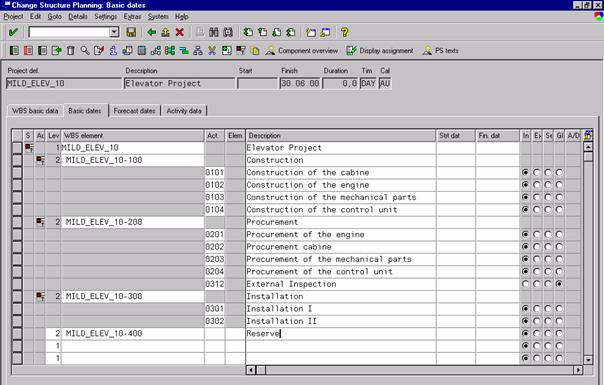Collapse the MILD_ELEV_10-100 Construction node

[x=40, y=160]
